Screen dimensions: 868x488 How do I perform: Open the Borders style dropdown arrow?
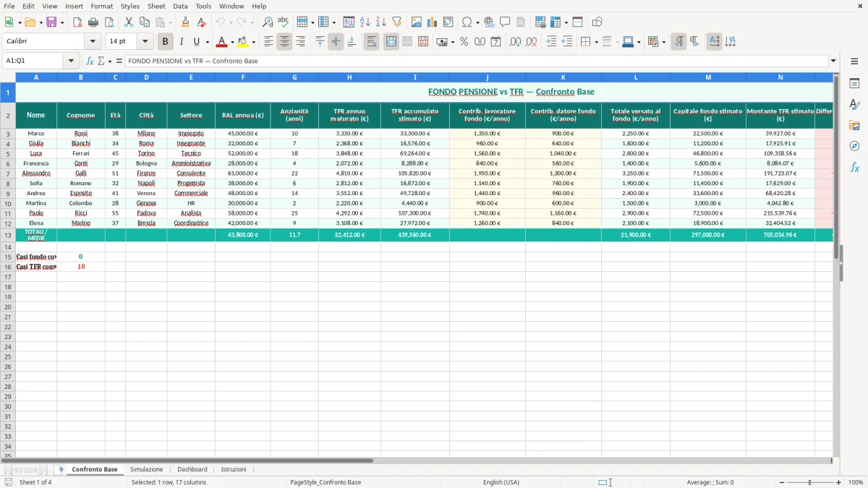(596, 42)
